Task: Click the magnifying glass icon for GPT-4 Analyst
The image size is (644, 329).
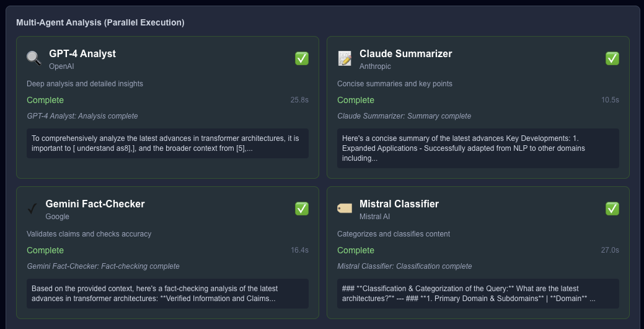Action: click(x=34, y=58)
